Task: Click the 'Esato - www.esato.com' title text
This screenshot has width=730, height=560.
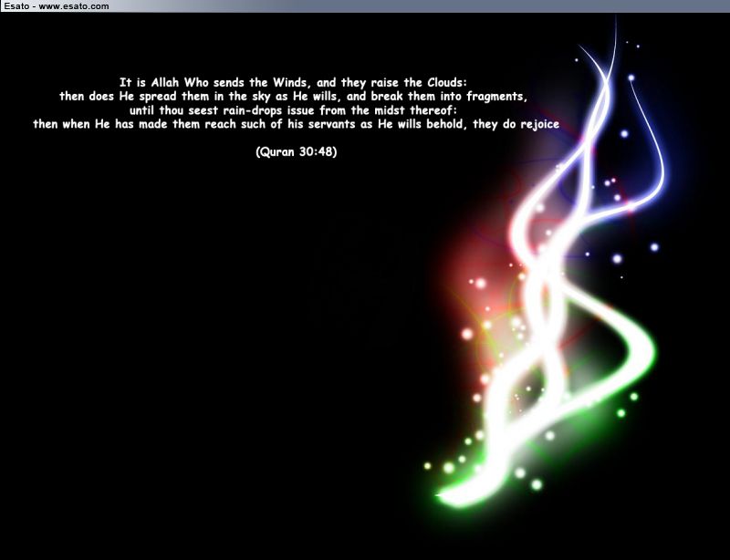Action: [x=57, y=6]
